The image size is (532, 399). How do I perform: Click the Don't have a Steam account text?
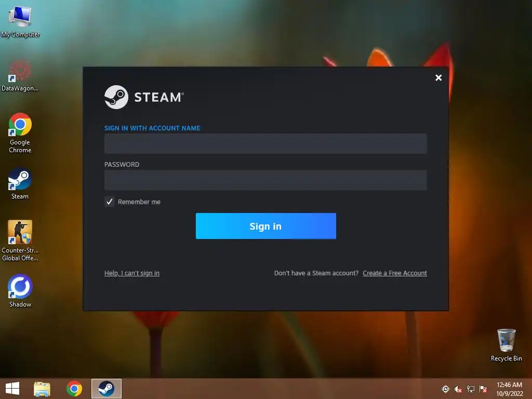tap(316, 273)
